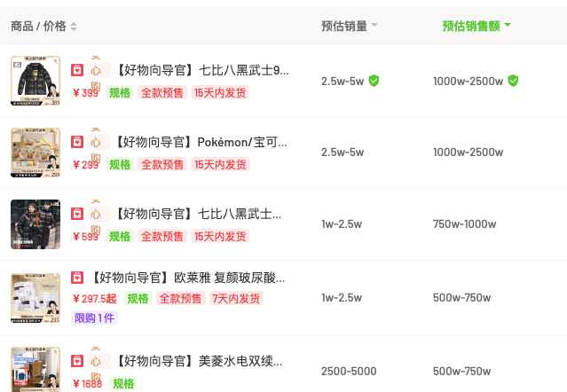Open the 预估销量 column sort dropdown arrow
The height and width of the screenshot is (392, 567).
coord(374,26)
